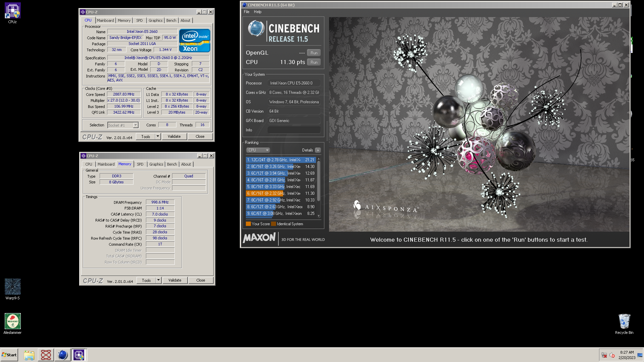The image size is (644, 362).
Task: Open Windows Explorer folder icon in taskbar
Action: [x=29, y=355]
